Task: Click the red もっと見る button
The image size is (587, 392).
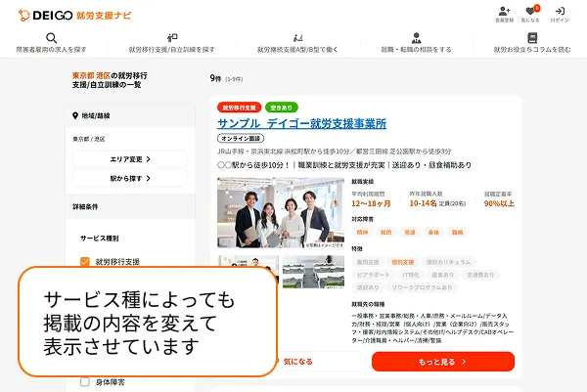Action: [443, 362]
